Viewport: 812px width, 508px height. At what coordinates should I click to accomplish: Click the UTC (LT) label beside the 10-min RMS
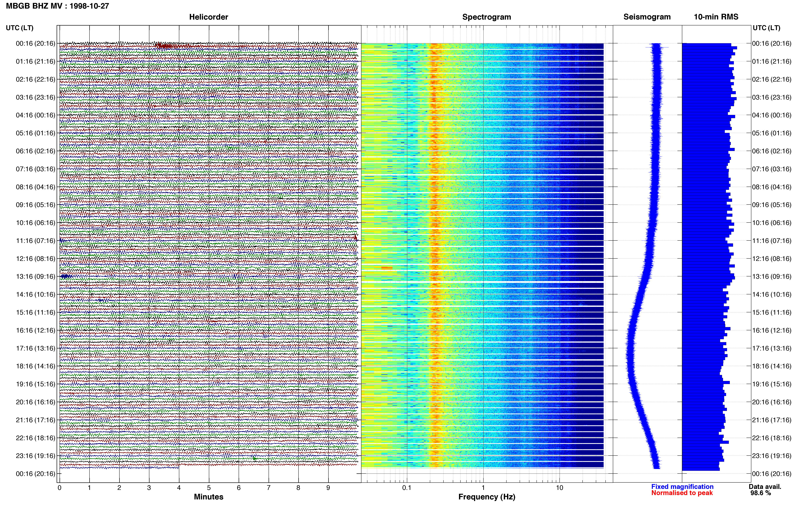[766, 28]
